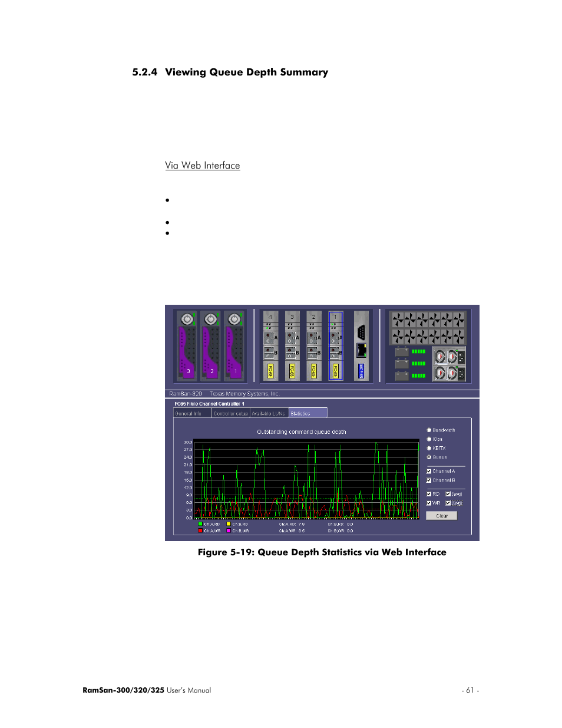Click the key lock on memory module 1
The width and height of the screenshot is (562, 728).
click(x=234, y=319)
